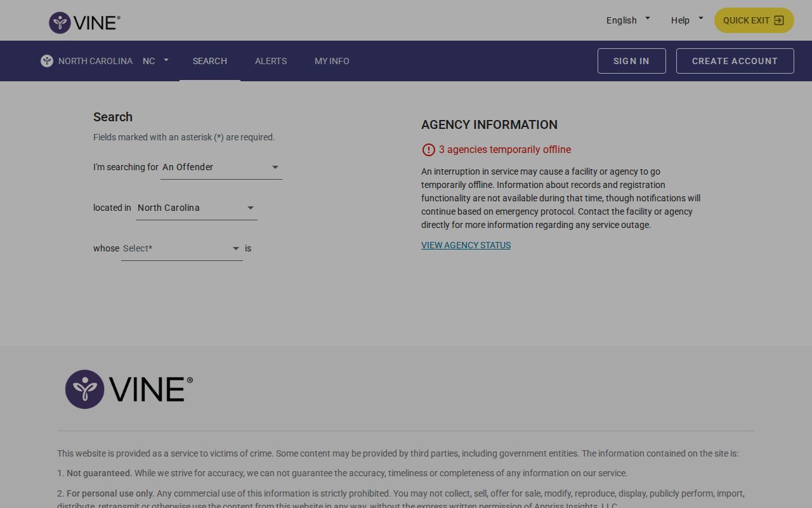Viewport: 812px width, 508px height.
Task: Open the 'An Offender' search type dropdown
Action: [x=221, y=167]
